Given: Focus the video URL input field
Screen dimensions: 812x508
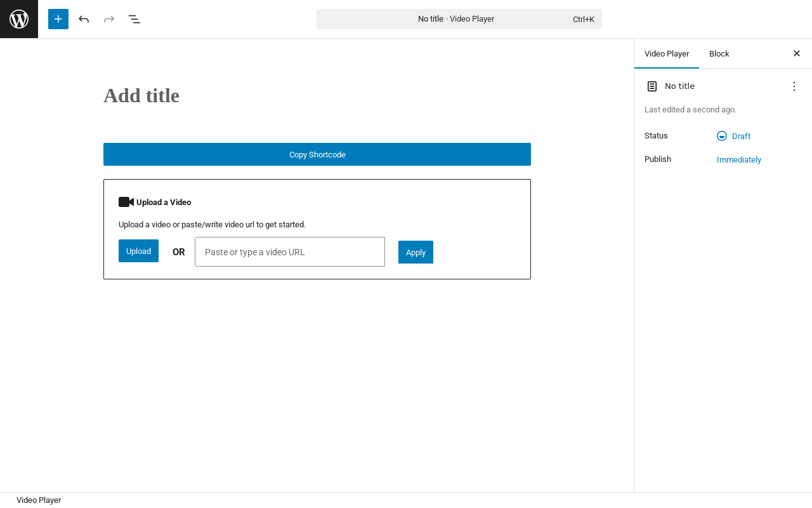Looking at the screenshot, I should click(x=290, y=252).
